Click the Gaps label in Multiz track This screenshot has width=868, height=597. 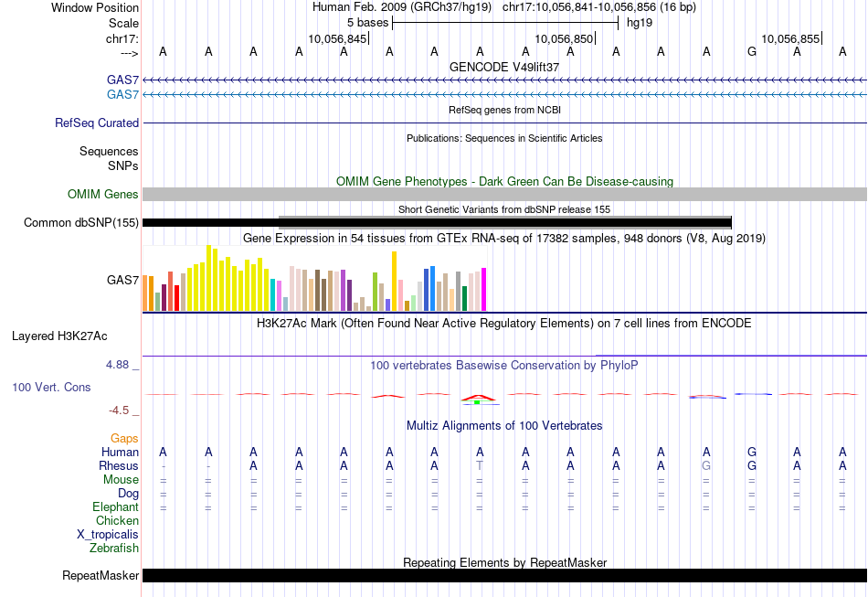(124, 438)
